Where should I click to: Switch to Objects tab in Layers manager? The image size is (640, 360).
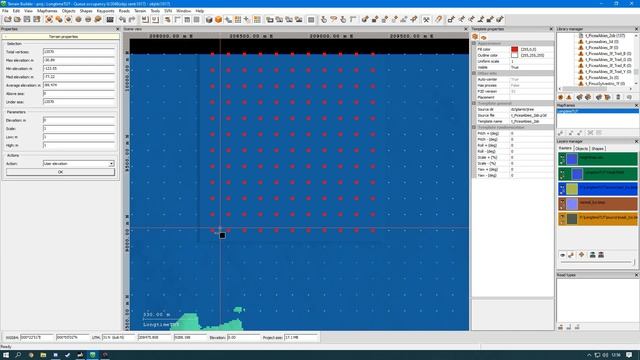tap(581, 149)
